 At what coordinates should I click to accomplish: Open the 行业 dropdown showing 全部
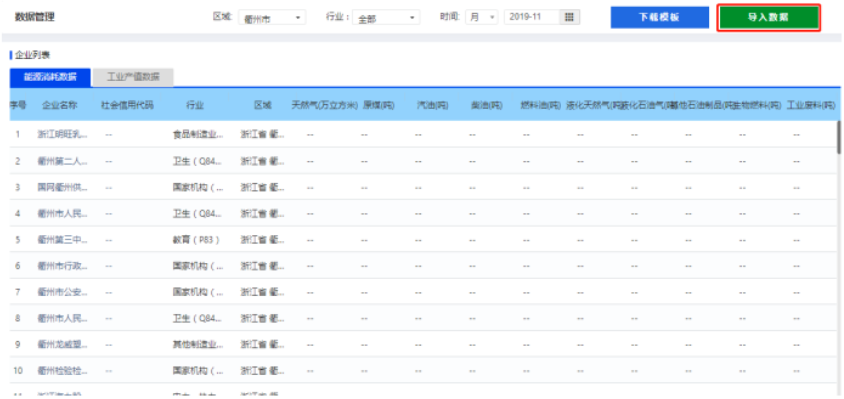pyautogui.click(x=386, y=18)
